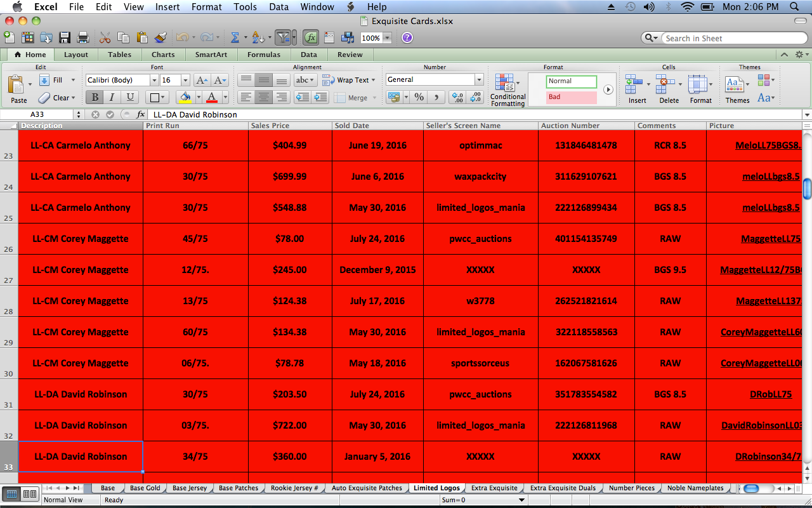Viewport: 812px width, 508px height.
Task: Toggle Underline formatting
Action: (x=130, y=97)
